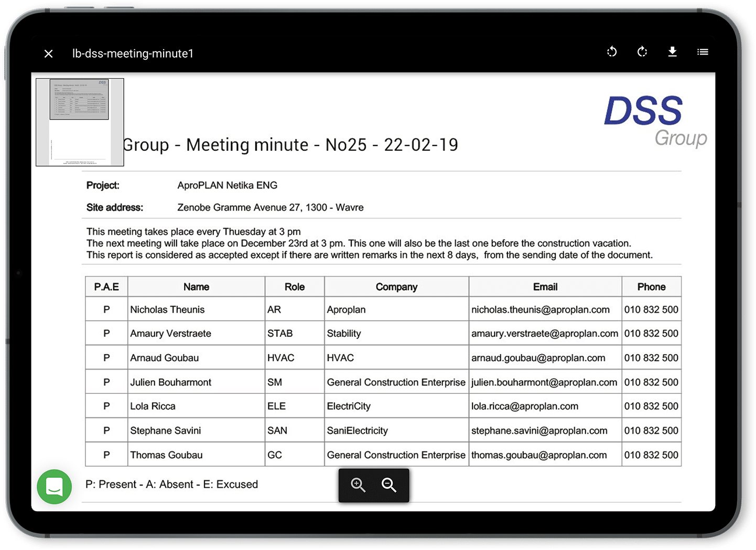Zoom in on the document
Viewport: 756px width, 550px height.
(x=358, y=485)
